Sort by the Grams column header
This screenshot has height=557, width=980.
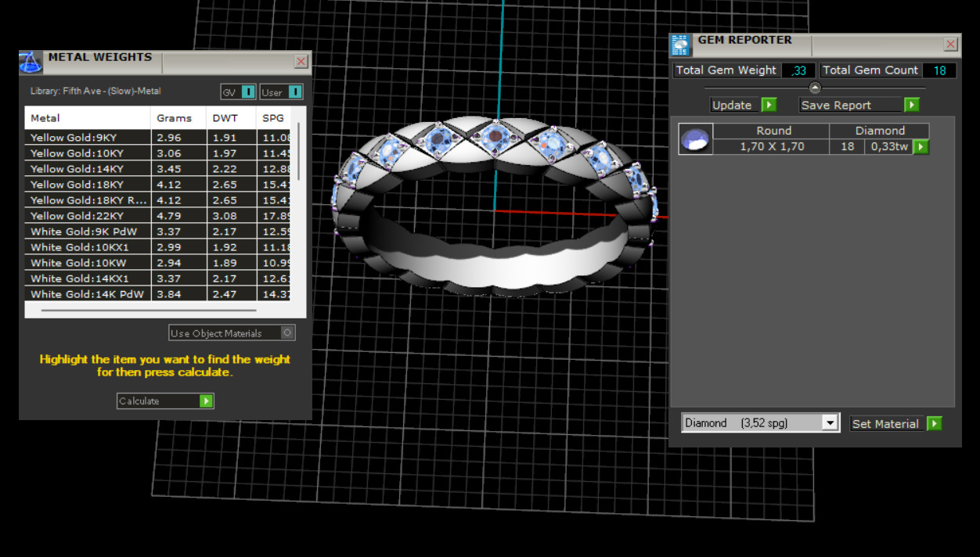click(178, 118)
